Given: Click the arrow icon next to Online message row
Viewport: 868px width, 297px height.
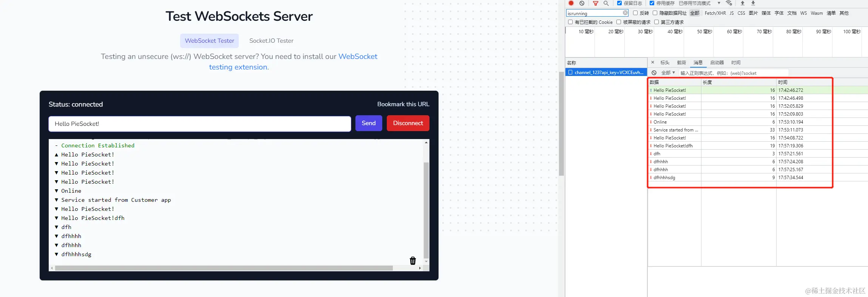Looking at the screenshot, I should tap(651, 122).
